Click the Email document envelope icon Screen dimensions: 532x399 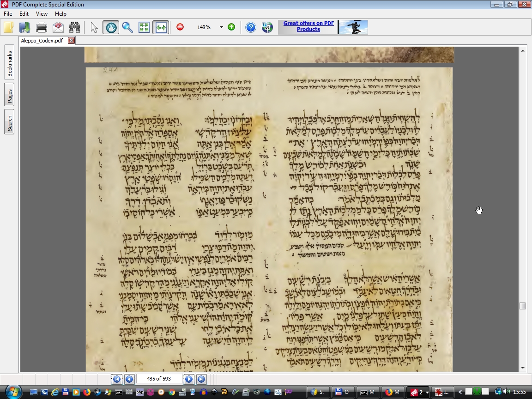point(58,27)
